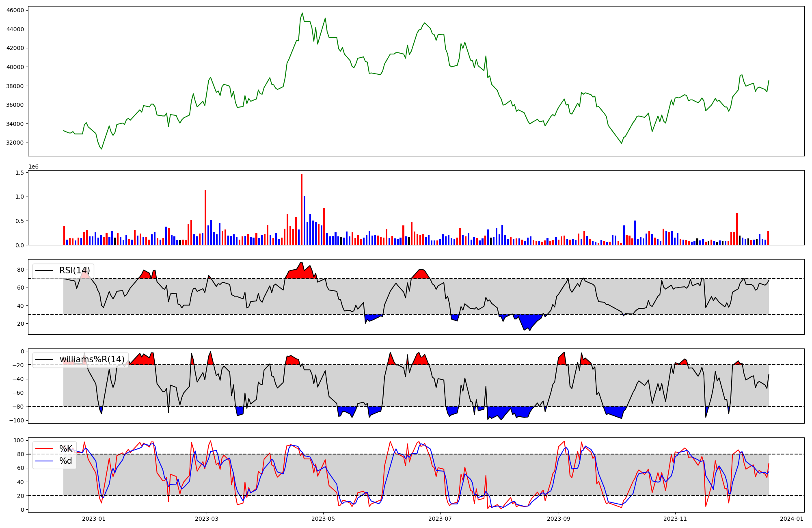812x528 pixels.
Task: Click the red %K legend line swatch
Action: point(44,448)
